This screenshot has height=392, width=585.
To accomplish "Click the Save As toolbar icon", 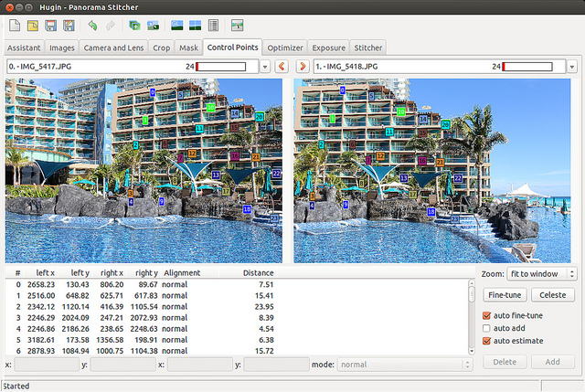I will [68, 25].
